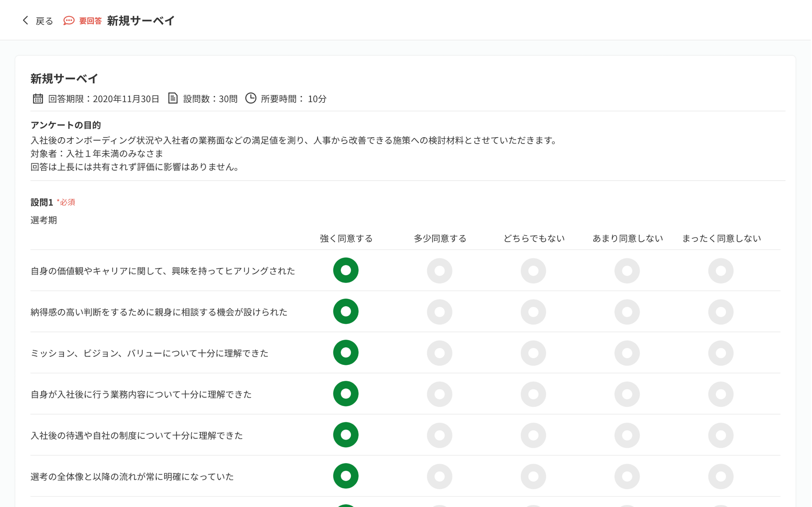Select 多少同意する for ミッション、ビジョン row
The height and width of the screenshot is (507, 812).
coord(439,353)
